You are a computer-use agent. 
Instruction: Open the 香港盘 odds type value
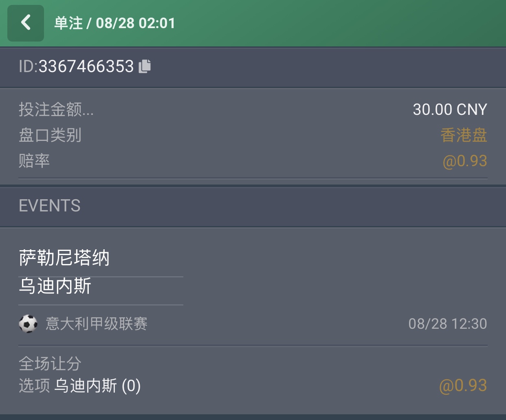click(464, 135)
